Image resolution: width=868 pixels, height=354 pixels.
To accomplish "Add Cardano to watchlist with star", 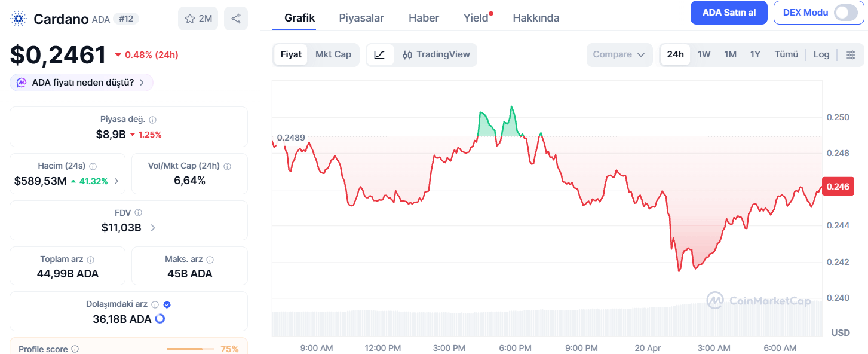I will pyautogui.click(x=198, y=19).
